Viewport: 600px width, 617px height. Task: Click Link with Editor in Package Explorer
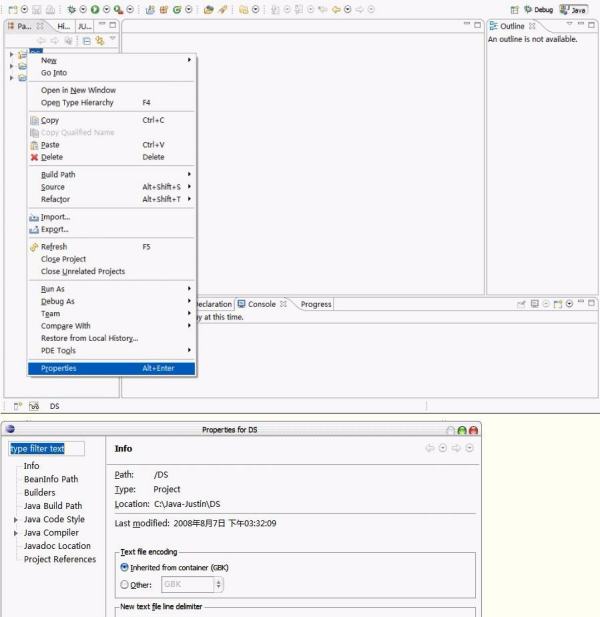click(x=100, y=41)
